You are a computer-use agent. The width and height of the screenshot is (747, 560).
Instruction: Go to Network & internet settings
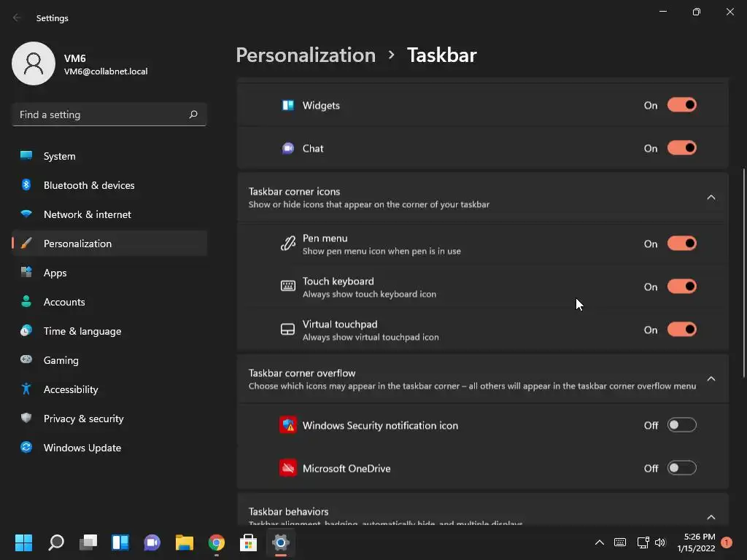click(109, 214)
